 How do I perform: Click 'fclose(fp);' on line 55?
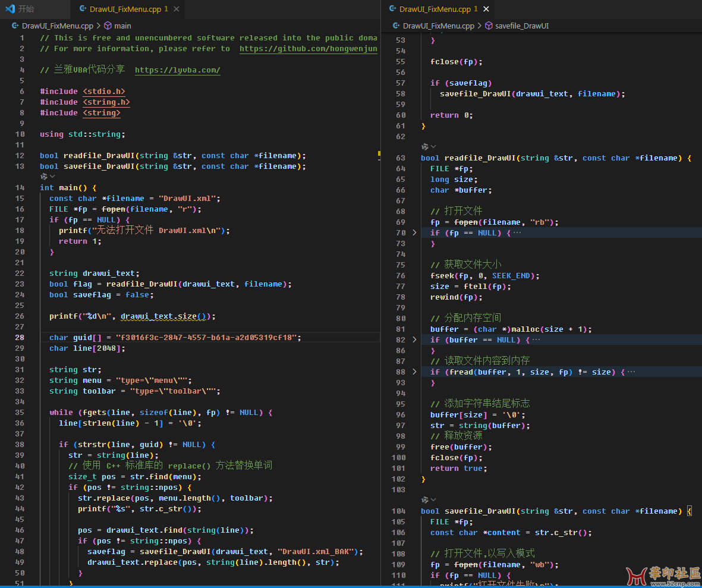point(456,62)
